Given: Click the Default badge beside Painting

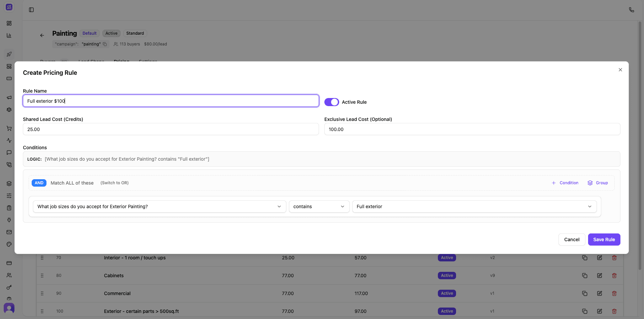Looking at the screenshot, I should pyautogui.click(x=90, y=33).
